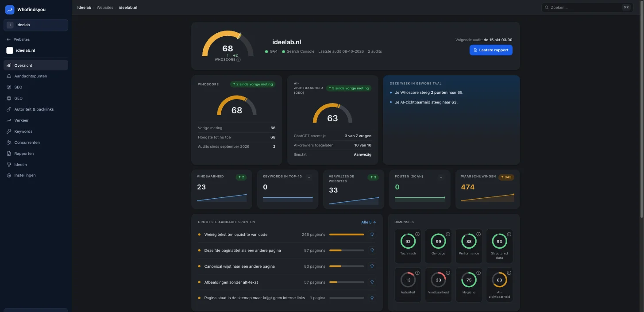644x312 pixels.
Task: Open Verkeer in sidebar
Action: pos(36,120)
